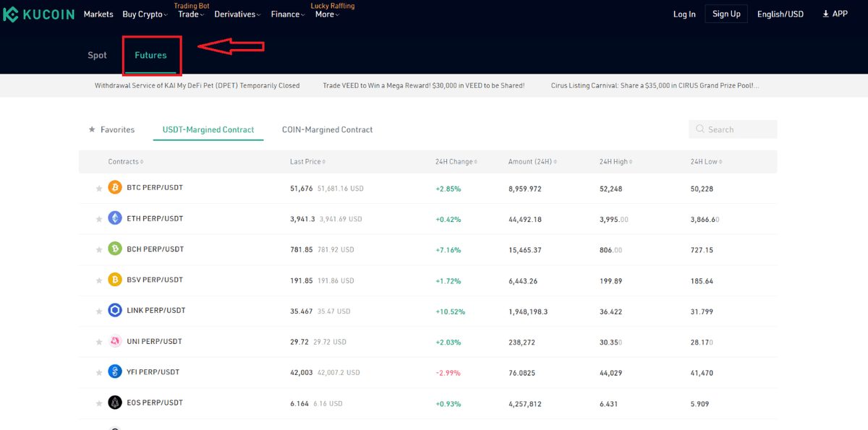This screenshot has width=868, height=430.
Task: Open KAI DPET withdrawal announcement
Action: pos(197,85)
